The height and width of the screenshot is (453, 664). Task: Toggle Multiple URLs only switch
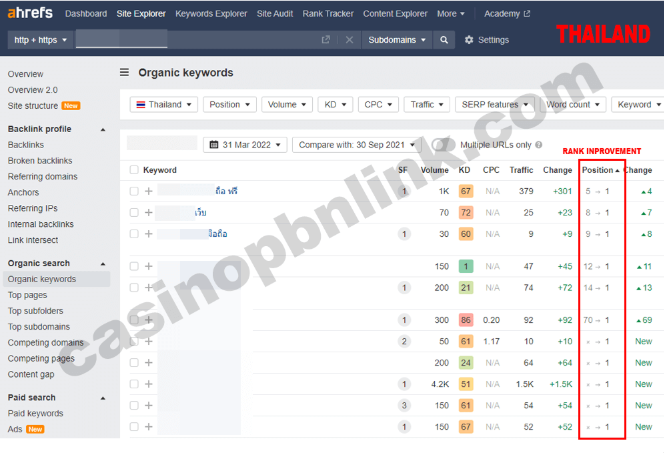tap(443, 145)
